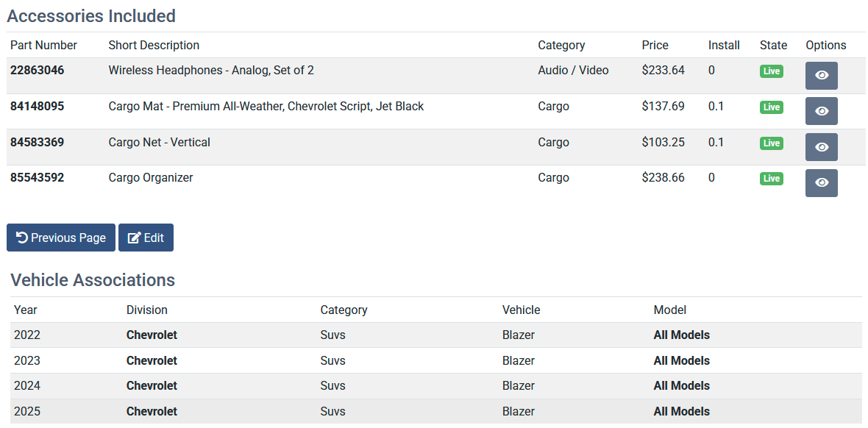Image resolution: width=868 pixels, height=428 pixels.
Task: Open eye icon for Cargo Mat row
Action: 821,111
